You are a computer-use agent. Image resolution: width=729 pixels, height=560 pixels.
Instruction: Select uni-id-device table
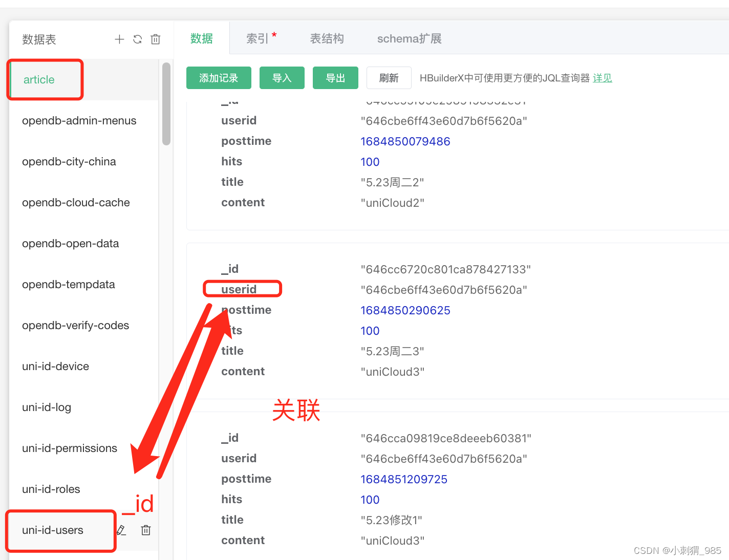click(x=84, y=367)
